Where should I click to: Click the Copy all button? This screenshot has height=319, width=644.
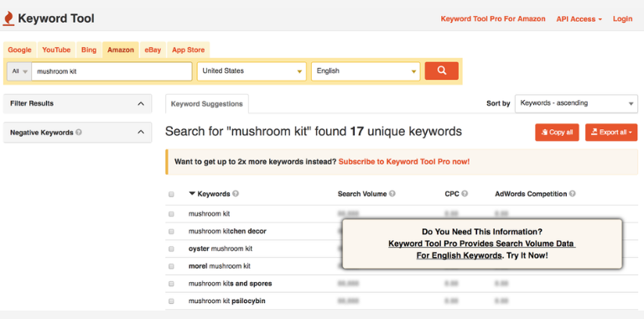(557, 133)
